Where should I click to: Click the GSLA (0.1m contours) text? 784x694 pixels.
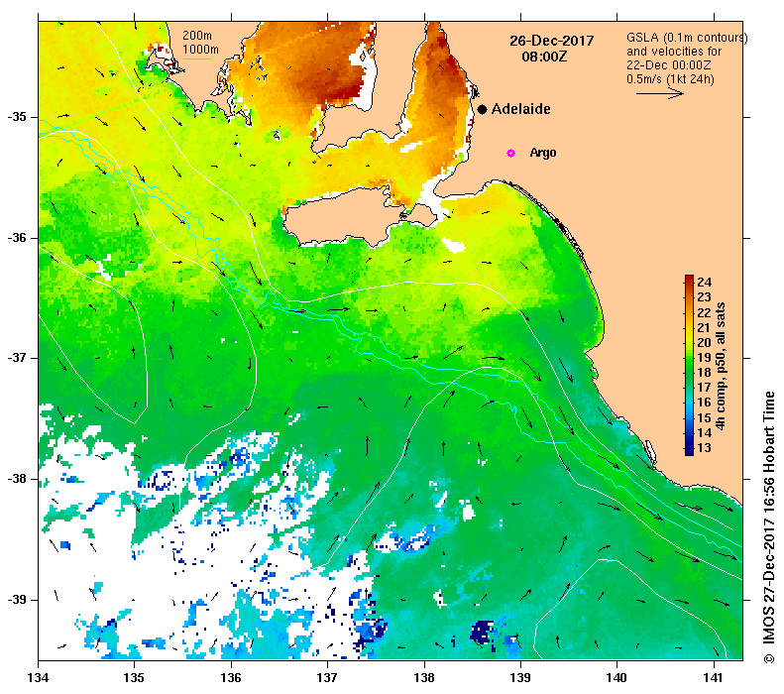[687, 38]
